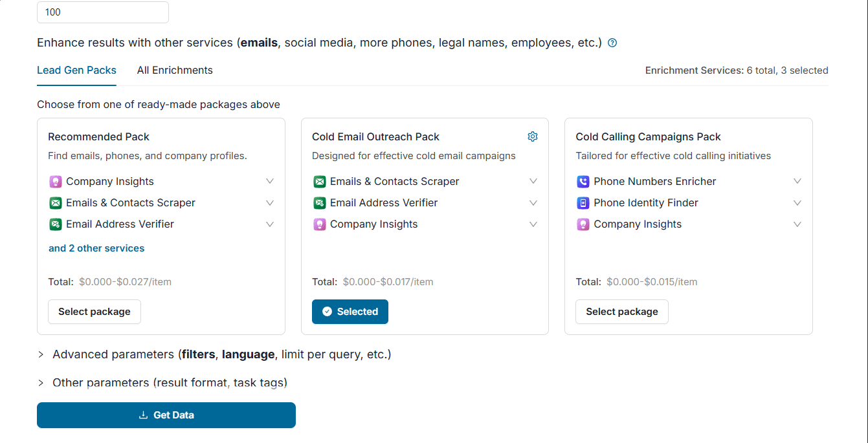Click Phone Identity Finder icon
The image size is (868, 443).
pyautogui.click(x=583, y=203)
